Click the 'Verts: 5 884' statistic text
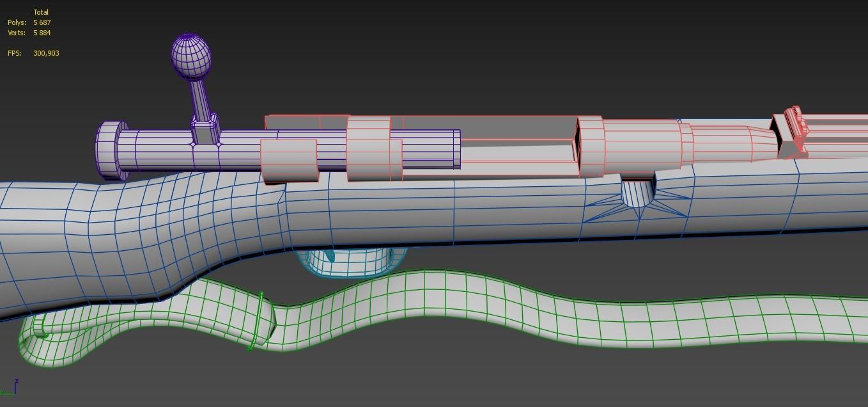The image size is (868, 407). click(29, 33)
